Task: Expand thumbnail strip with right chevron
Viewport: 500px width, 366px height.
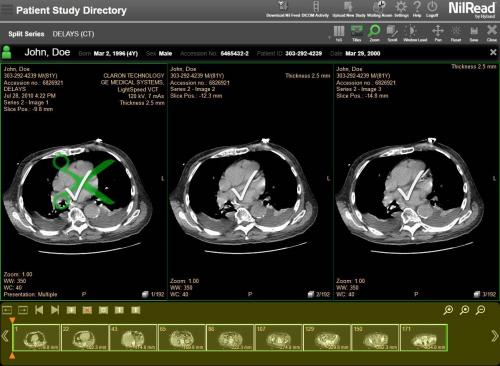Action: [494, 336]
